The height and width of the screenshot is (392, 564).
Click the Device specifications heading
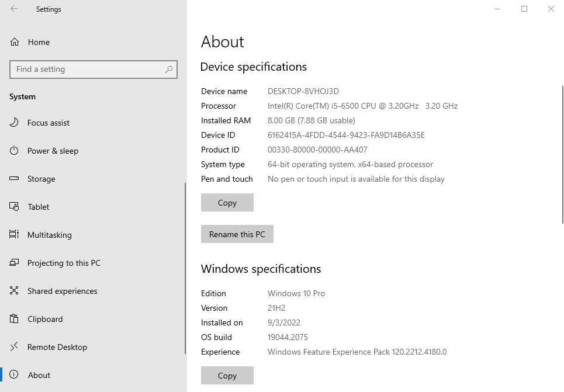(x=254, y=67)
